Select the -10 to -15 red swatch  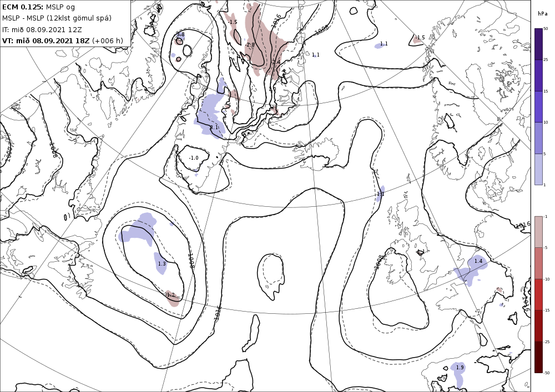pos(538,294)
